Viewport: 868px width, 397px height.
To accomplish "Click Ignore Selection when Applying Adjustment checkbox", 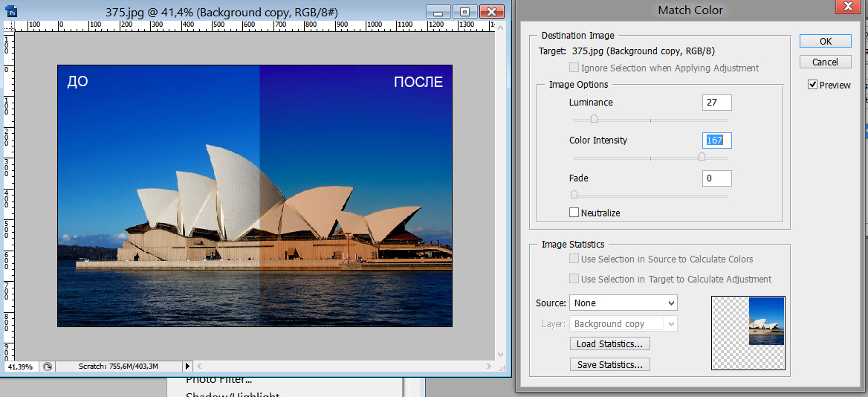I will (574, 68).
